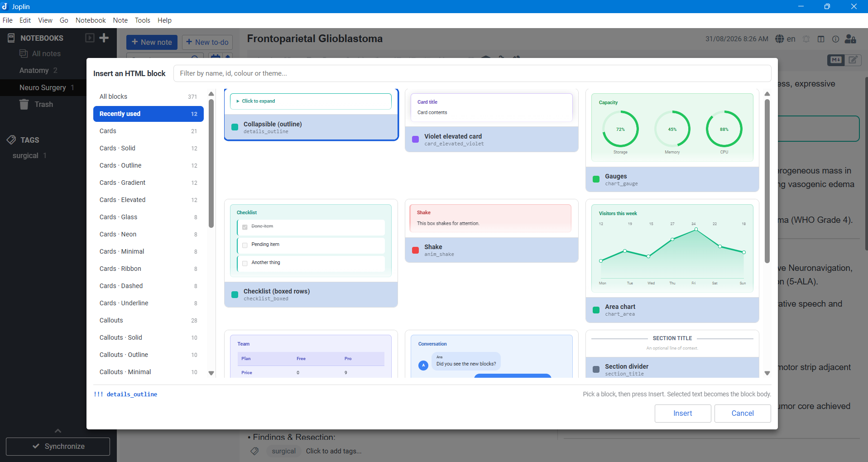
Task: Select the Cards category with 21 blocks
Action: point(149,131)
